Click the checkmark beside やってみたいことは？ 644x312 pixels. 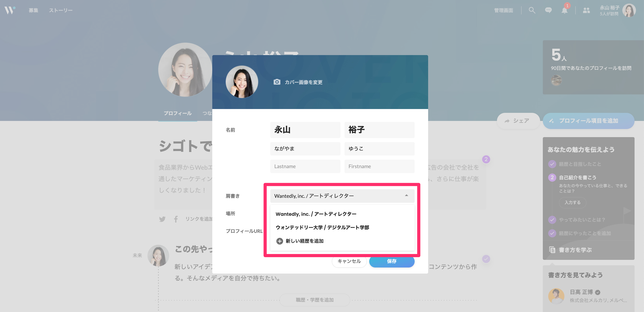(552, 220)
